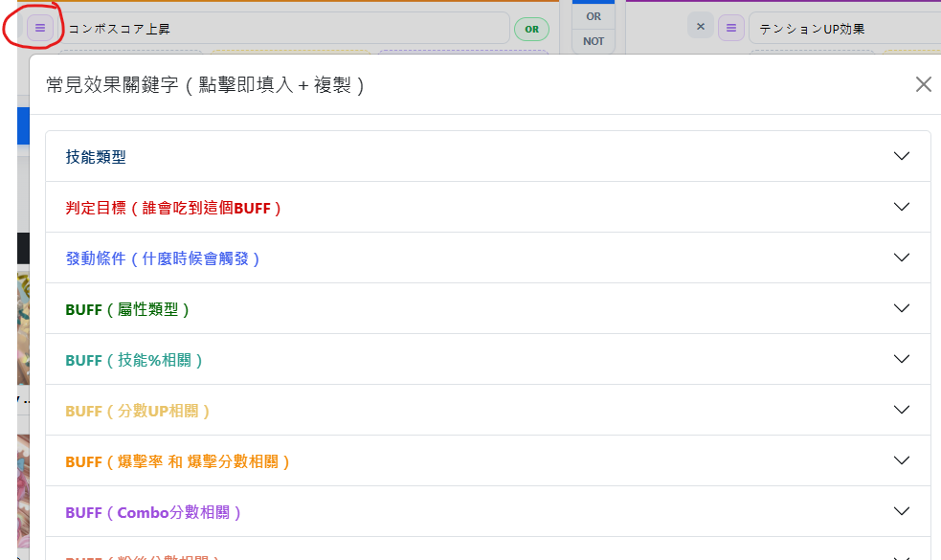Click the chevron on BUFF（分數UP相關）row

coord(902,410)
